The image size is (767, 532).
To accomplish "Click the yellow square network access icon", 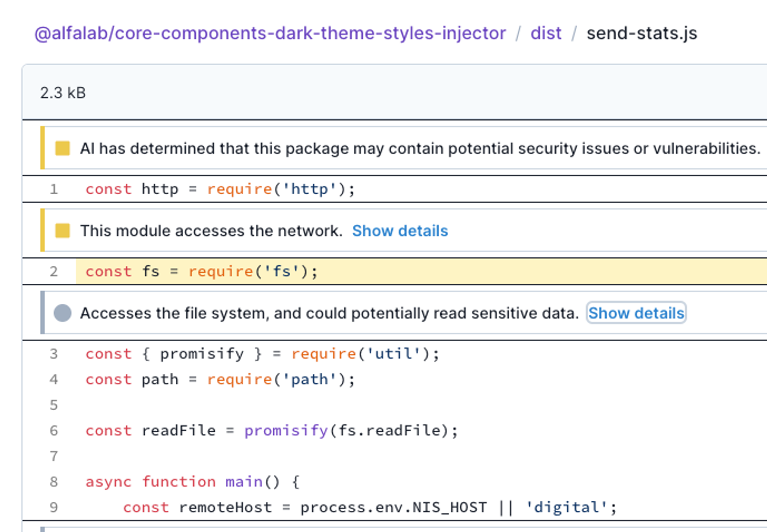I will tap(63, 231).
